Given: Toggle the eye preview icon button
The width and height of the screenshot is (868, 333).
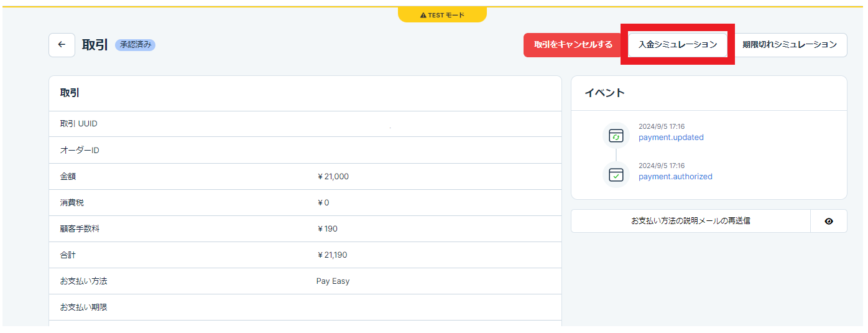Looking at the screenshot, I should point(828,221).
